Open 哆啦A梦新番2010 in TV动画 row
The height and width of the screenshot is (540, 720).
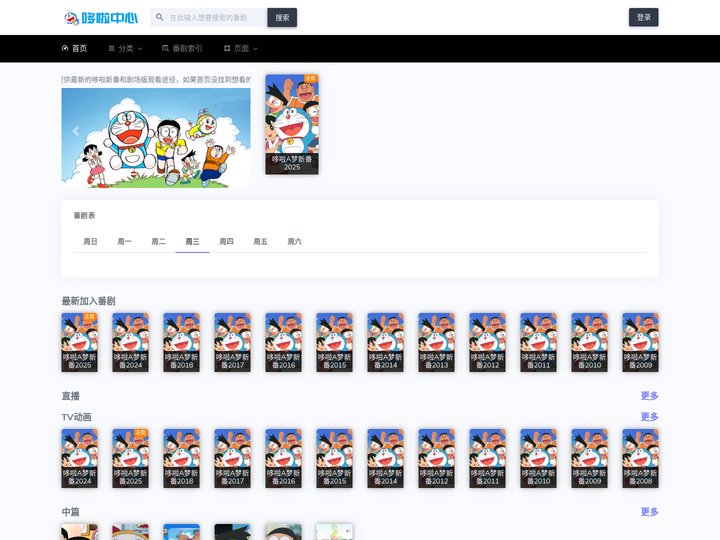pos(538,458)
